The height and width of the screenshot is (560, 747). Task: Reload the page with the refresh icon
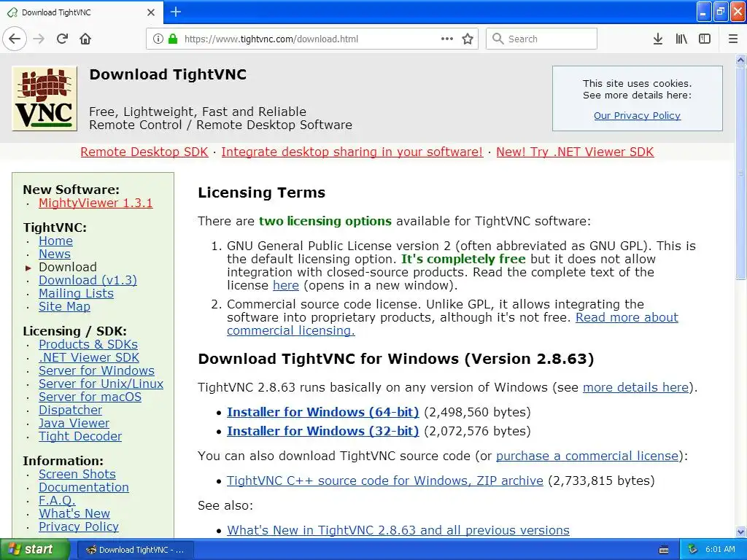[62, 39]
